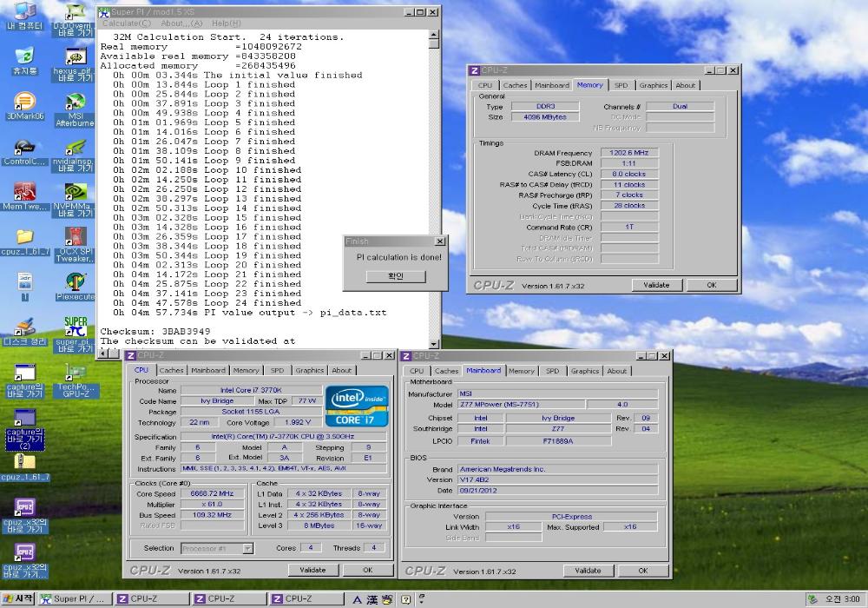This screenshot has height=608, width=868.
Task: Open the D3DOverri... shortcut icon
Action: pos(74,20)
